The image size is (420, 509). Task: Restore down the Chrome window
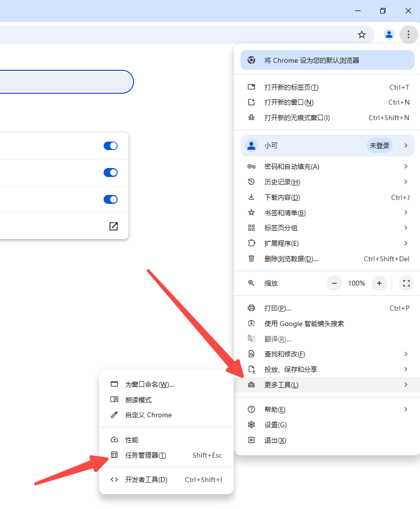click(x=383, y=10)
